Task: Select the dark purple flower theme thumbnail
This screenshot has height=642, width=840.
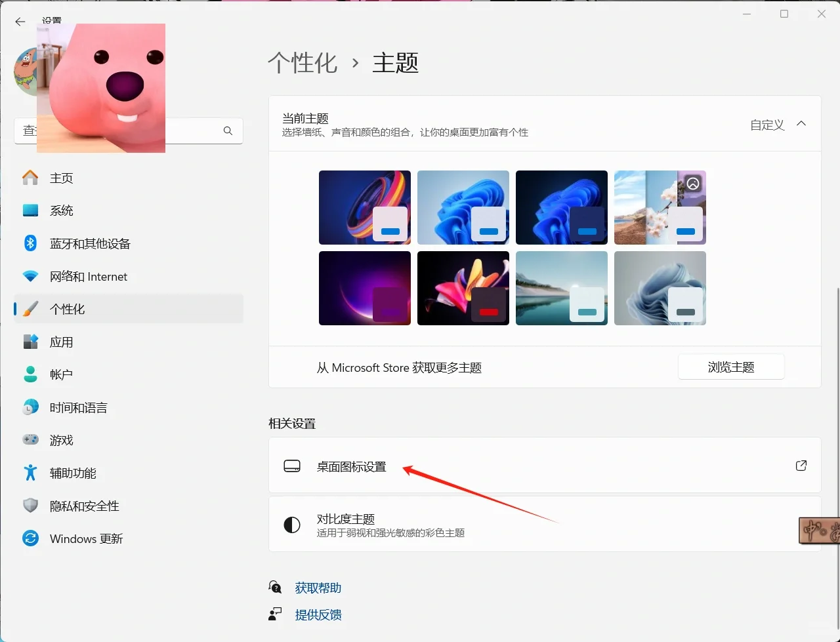Action: [365, 288]
